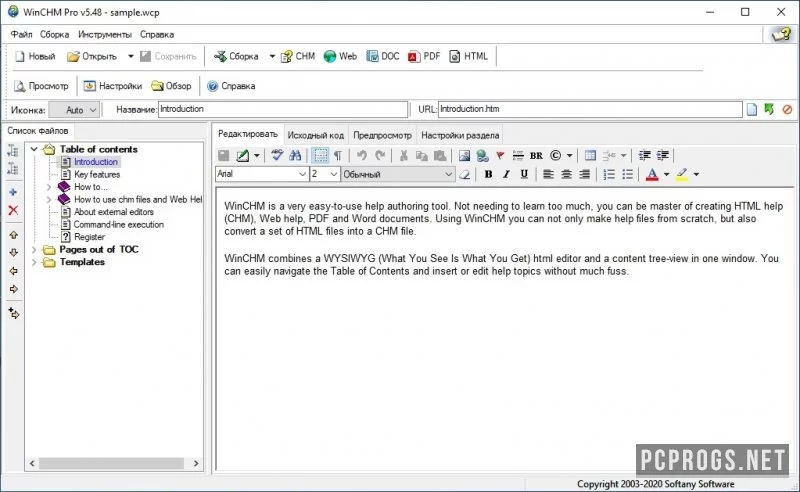Click the insert table icon
Image resolution: width=800 pixels, height=492 pixels.
tap(590, 155)
